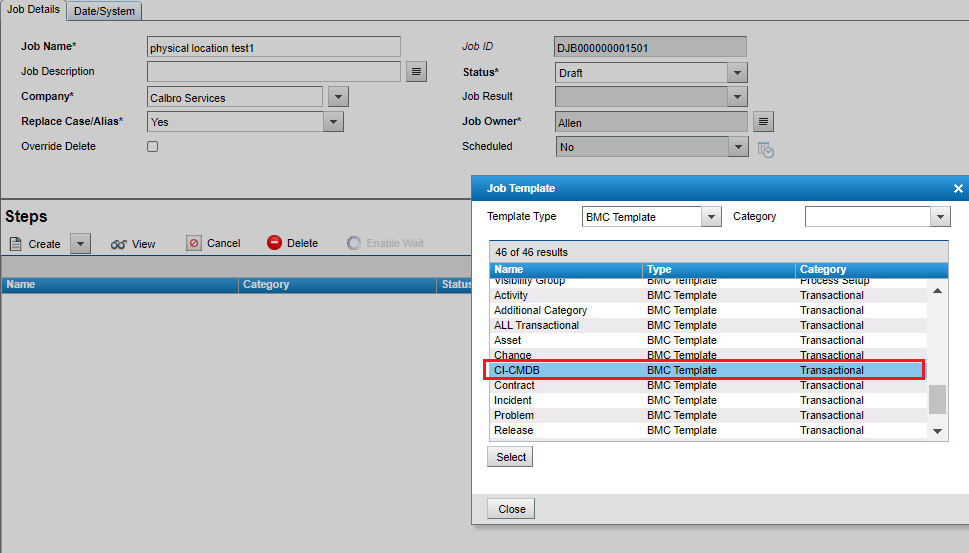Select the Asset template row
The height and width of the screenshot is (553, 969).
[x=708, y=340]
